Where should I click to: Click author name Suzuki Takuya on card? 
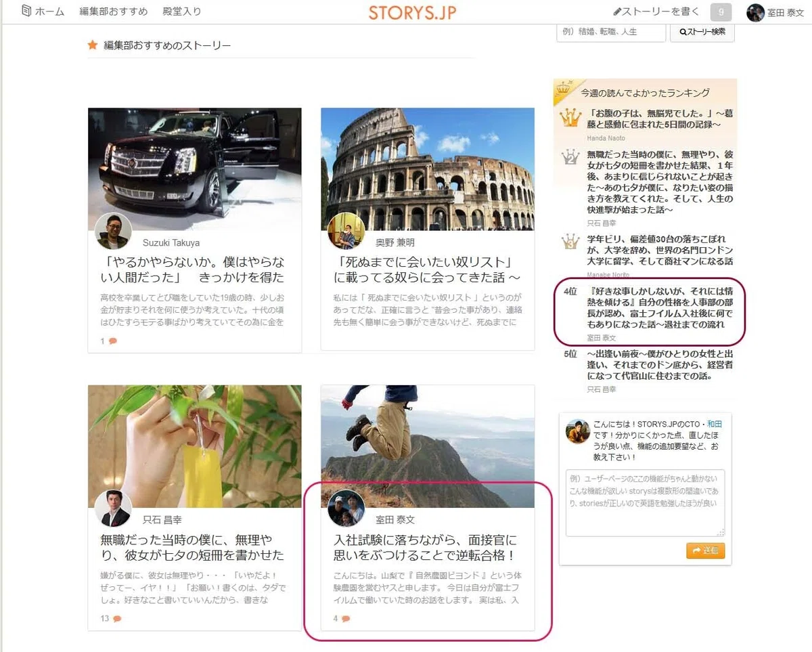point(171,242)
